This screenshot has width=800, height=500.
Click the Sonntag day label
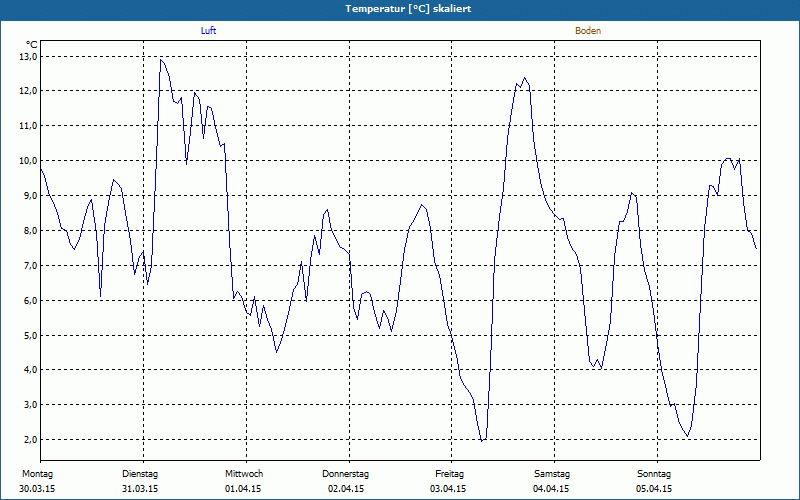click(654, 474)
